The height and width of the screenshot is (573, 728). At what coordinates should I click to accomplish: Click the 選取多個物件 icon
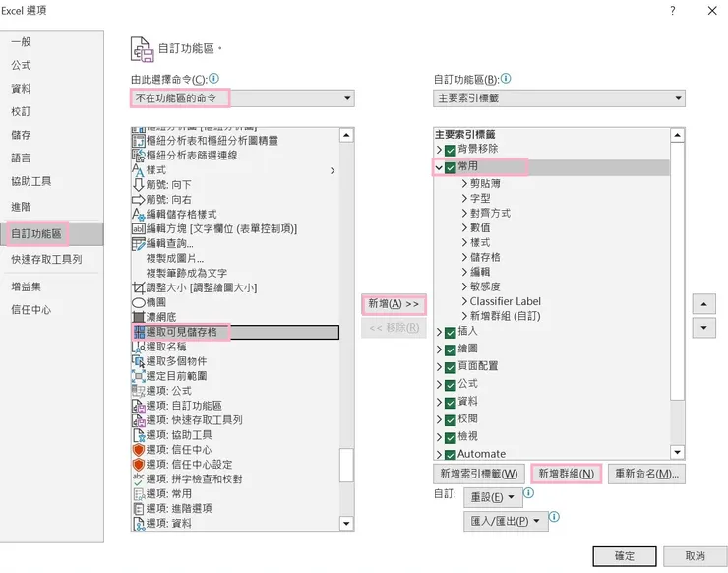(x=139, y=361)
